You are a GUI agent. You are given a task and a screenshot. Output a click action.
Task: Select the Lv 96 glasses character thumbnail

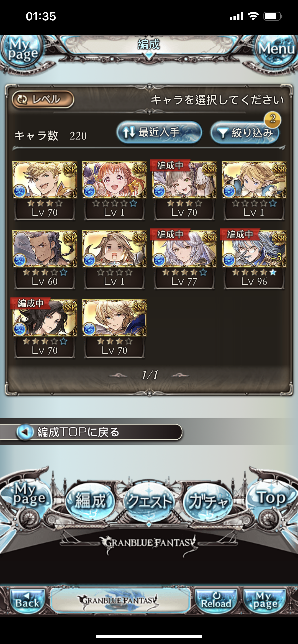click(x=254, y=259)
